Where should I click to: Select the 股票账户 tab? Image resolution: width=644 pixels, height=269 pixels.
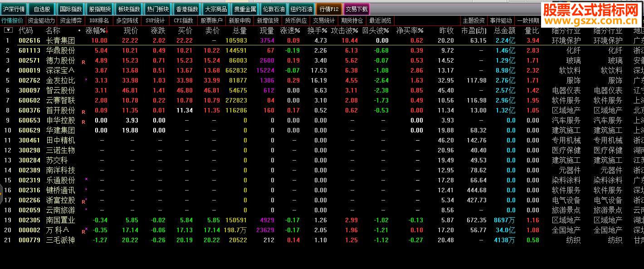211,20
